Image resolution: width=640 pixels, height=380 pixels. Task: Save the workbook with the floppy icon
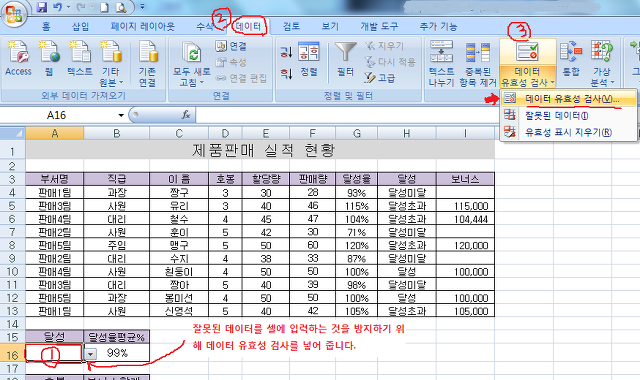point(42,7)
